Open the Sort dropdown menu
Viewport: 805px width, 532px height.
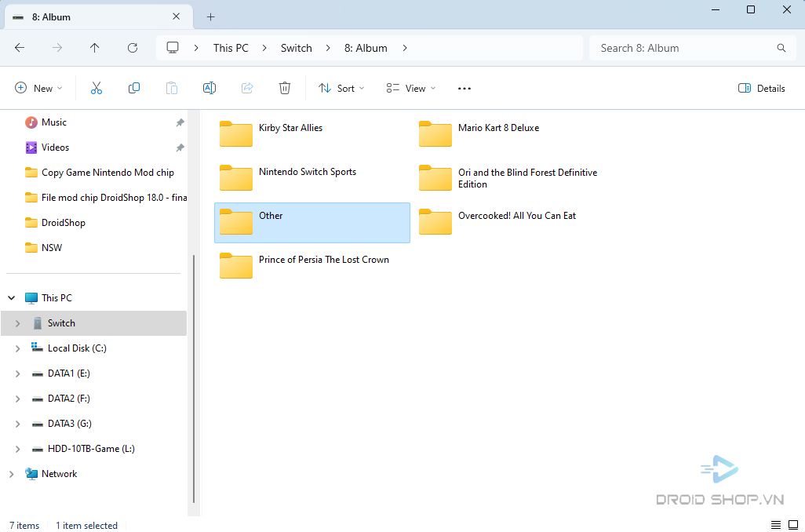click(341, 89)
